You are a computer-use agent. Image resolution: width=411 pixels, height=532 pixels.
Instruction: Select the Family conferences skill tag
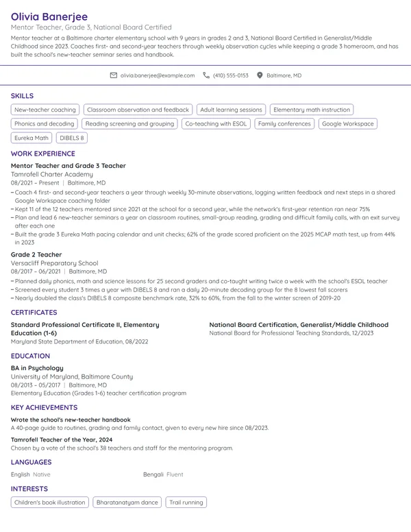[x=284, y=124]
